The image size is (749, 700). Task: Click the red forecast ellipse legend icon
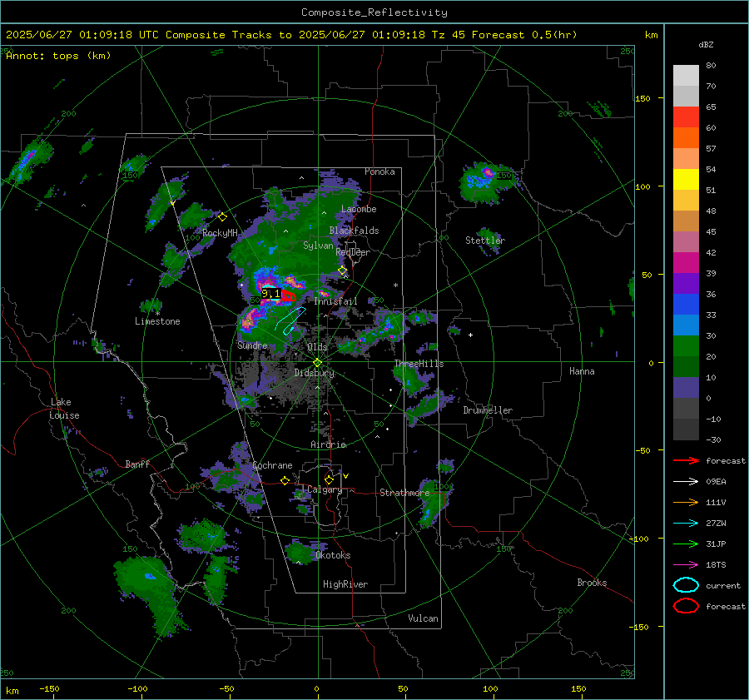tap(686, 606)
